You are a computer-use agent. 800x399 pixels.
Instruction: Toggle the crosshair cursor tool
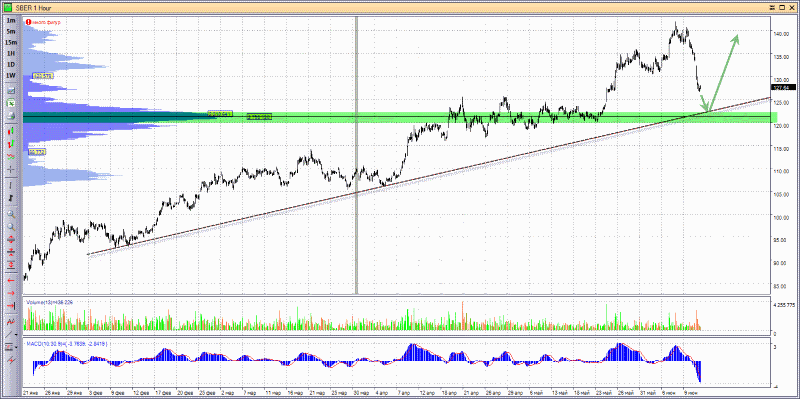tap(11, 169)
